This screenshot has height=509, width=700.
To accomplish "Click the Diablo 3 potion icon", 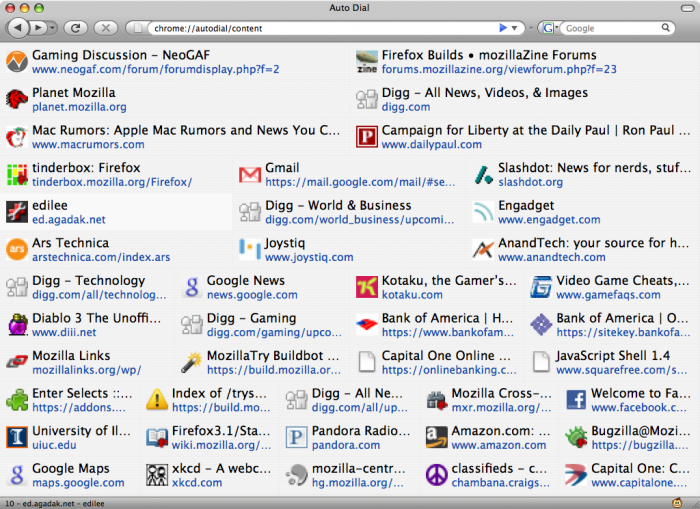I will click(x=17, y=325).
